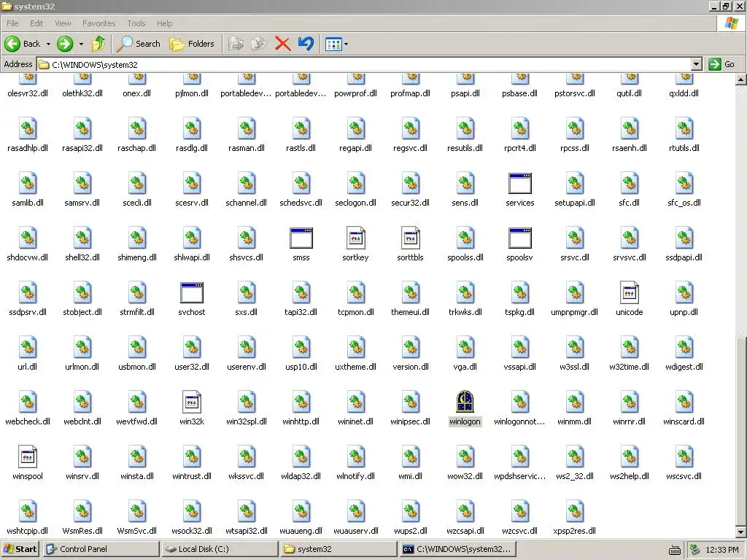The image size is (747, 560).
Task: Click the scroll up arrow
Action: (741, 79)
